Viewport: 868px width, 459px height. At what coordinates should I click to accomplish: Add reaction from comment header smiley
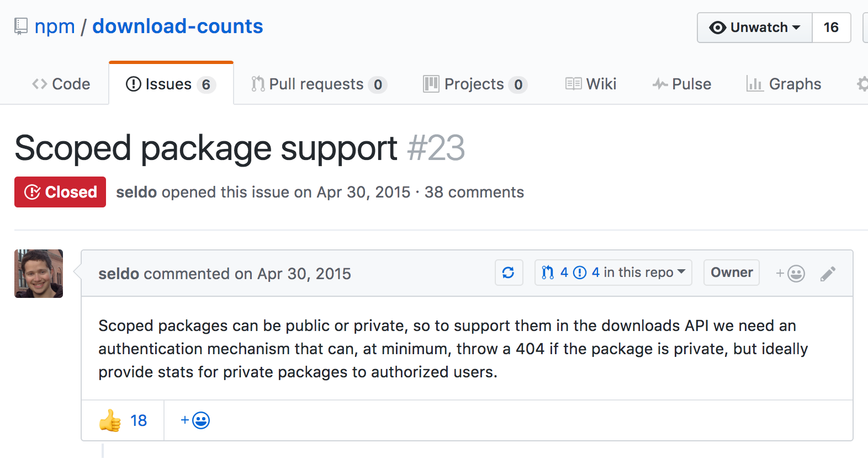tap(790, 274)
